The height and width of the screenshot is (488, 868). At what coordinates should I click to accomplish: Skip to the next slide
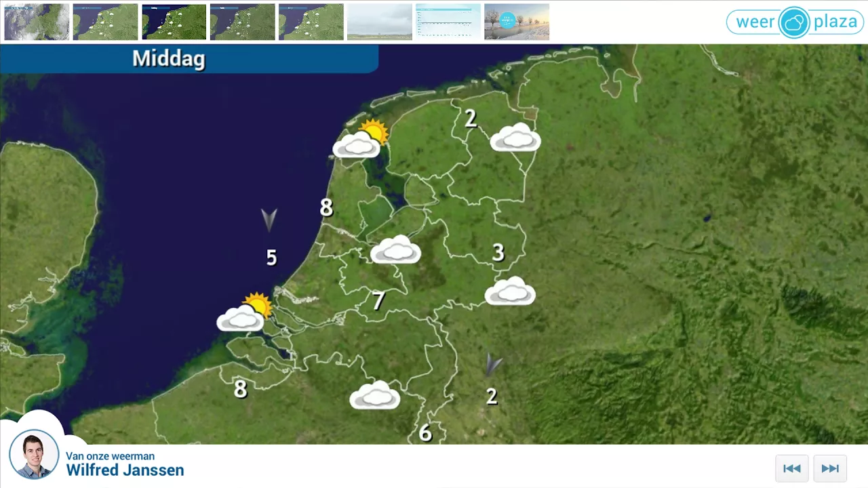830,468
